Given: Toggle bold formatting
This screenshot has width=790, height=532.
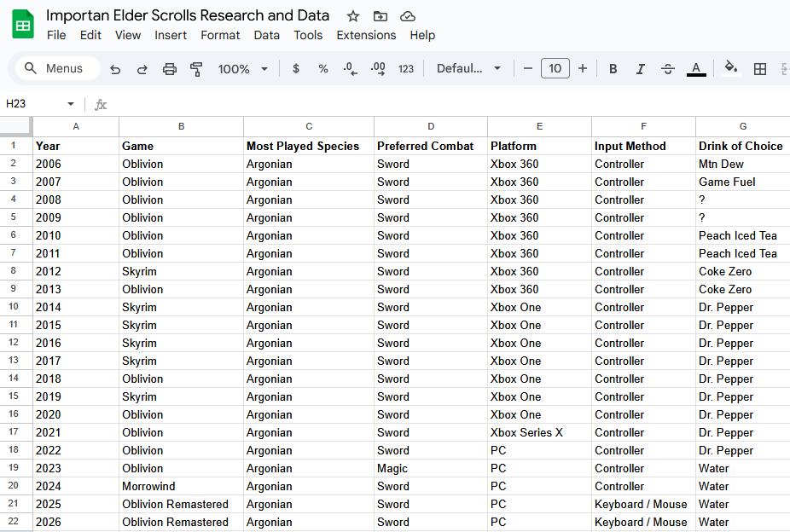Looking at the screenshot, I should [613, 69].
